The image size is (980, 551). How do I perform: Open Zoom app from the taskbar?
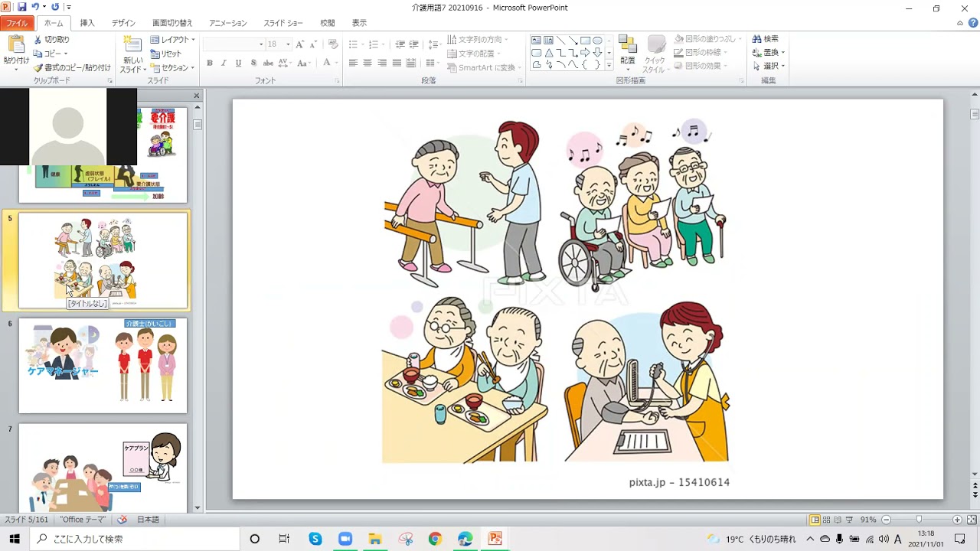tap(345, 539)
